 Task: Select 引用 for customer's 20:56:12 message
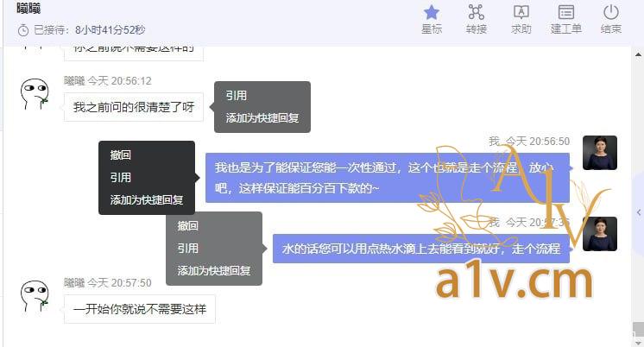point(237,96)
